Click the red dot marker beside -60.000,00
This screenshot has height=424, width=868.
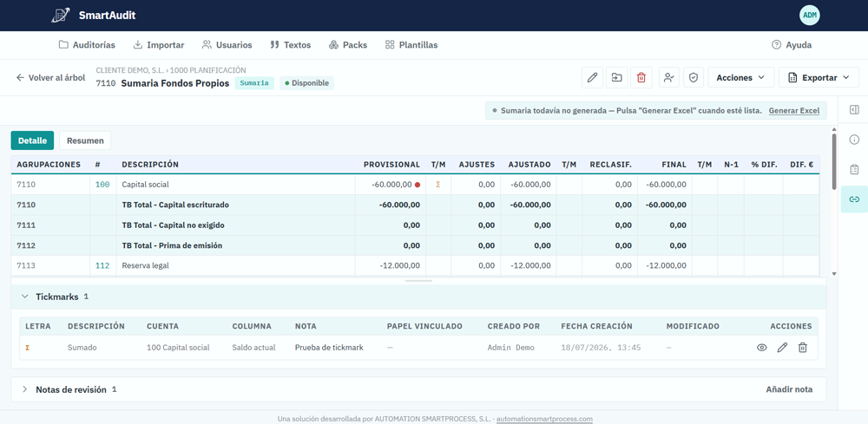(418, 185)
